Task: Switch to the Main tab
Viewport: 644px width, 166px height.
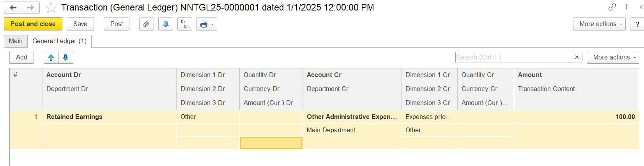Action: click(x=16, y=41)
